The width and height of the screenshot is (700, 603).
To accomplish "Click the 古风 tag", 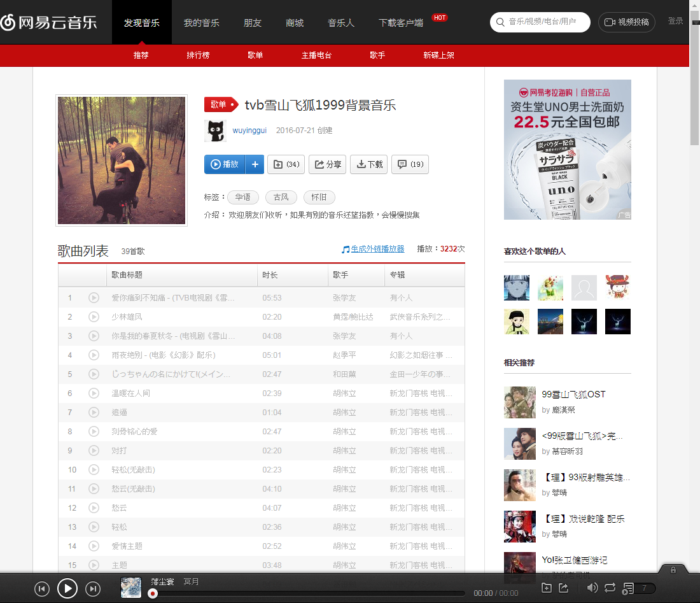I will tap(281, 197).
